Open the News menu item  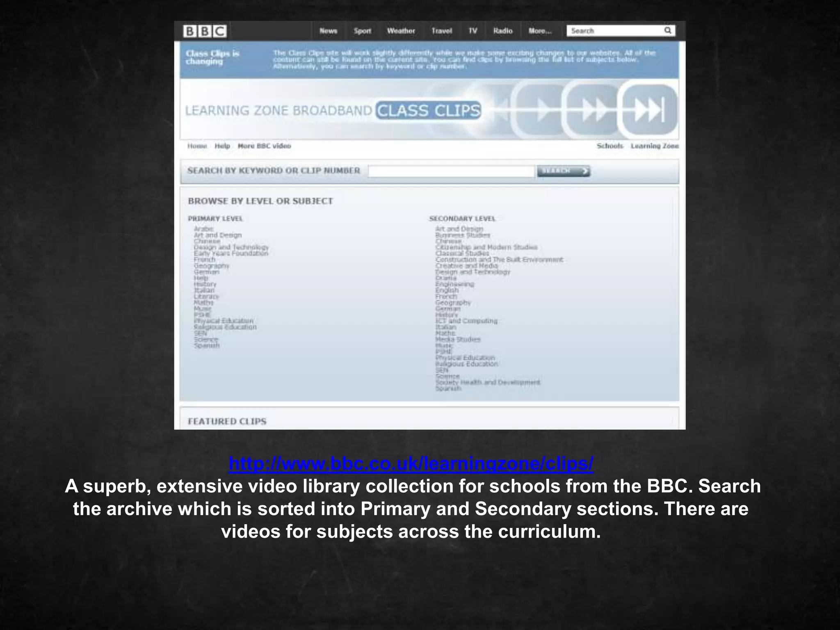point(328,31)
